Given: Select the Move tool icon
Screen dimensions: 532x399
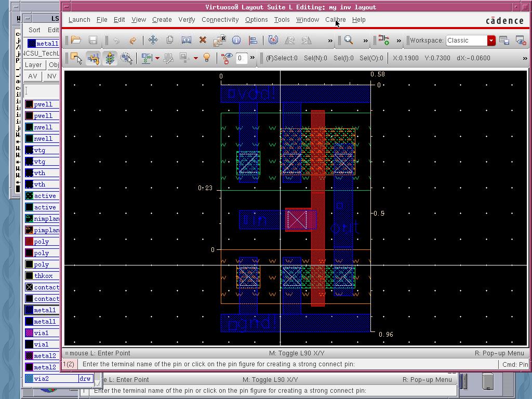Looking at the screenshot, I should point(153,41).
